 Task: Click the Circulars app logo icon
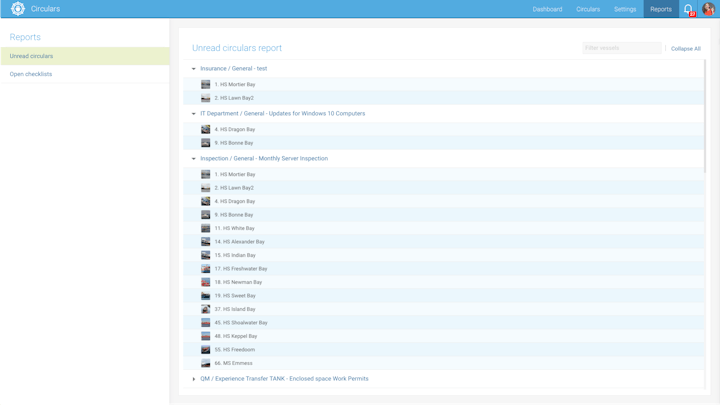click(x=18, y=9)
